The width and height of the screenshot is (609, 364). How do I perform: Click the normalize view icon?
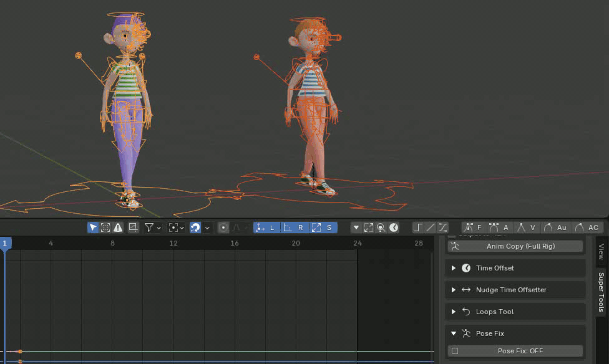coord(134,228)
